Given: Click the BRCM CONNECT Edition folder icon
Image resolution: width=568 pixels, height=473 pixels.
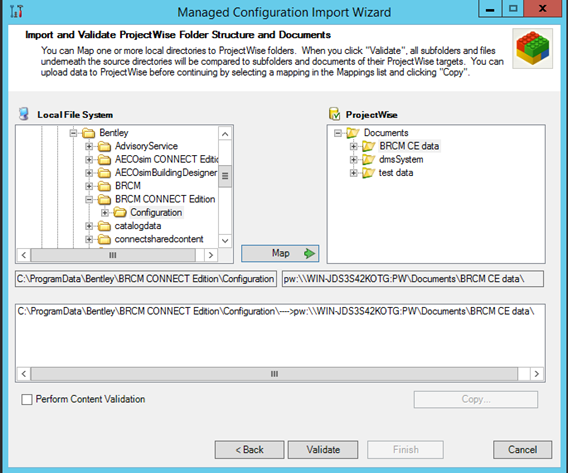Looking at the screenshot, I should click(104, 200).
